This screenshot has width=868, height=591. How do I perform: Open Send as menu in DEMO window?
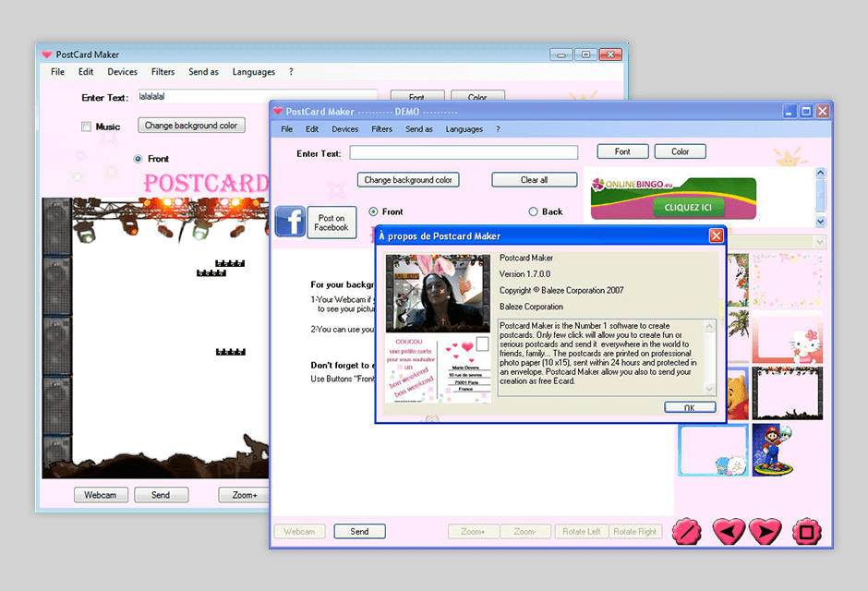click(x=419, y=129)
